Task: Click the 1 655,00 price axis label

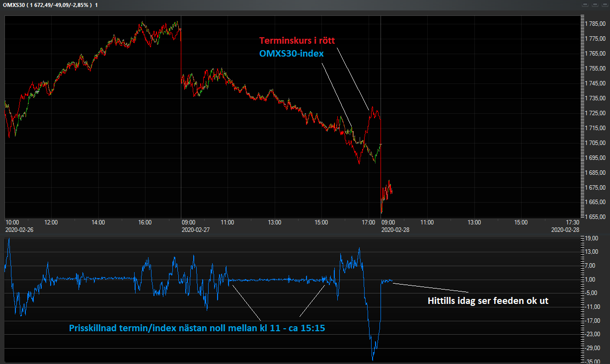Action: coord(594,217)
